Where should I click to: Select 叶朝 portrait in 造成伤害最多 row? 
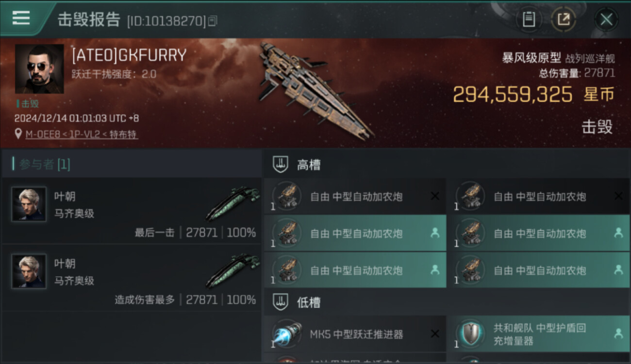29,271
